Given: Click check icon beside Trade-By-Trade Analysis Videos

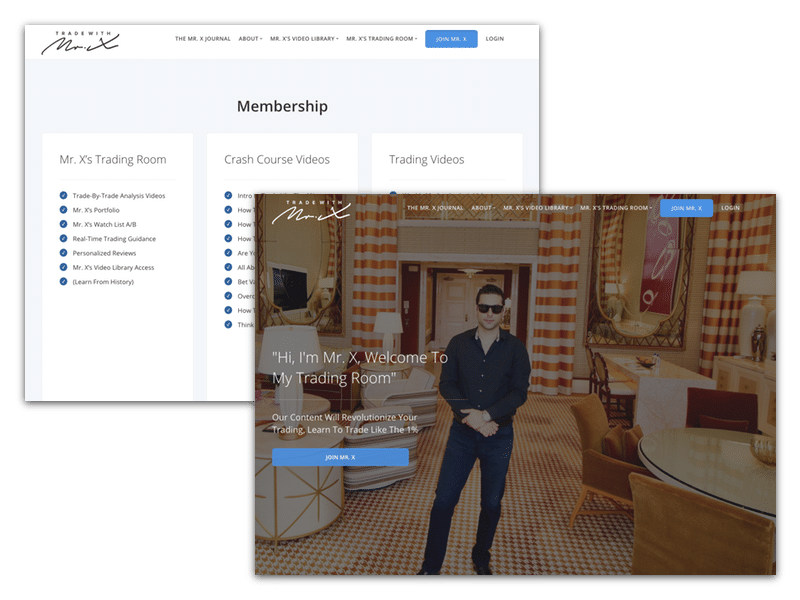Looking at the screenshot, I should (x=63, y=196).
